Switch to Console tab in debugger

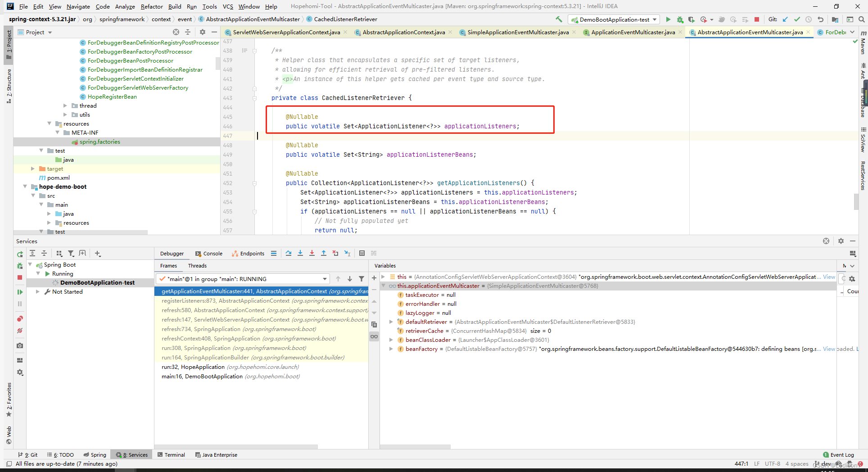coord(209,254)
